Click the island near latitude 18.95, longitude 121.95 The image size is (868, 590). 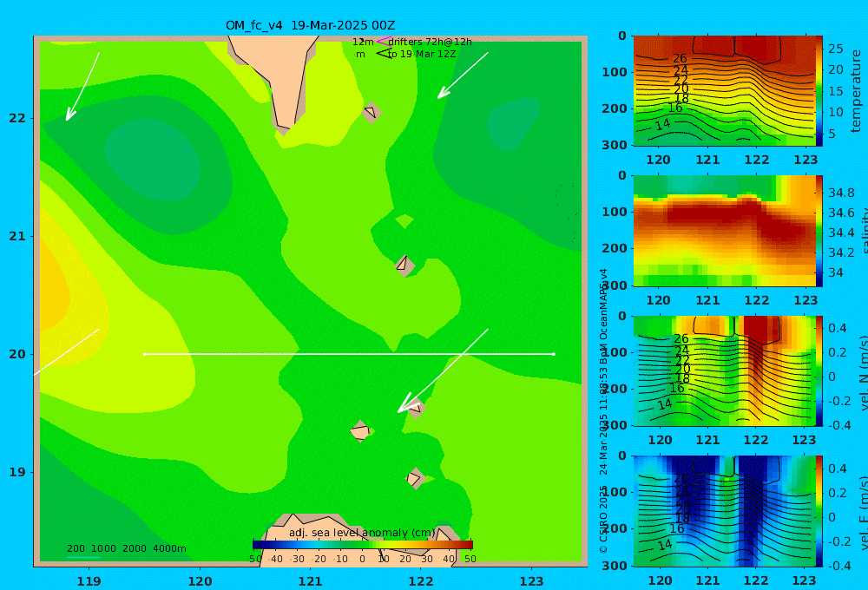(x=415, y=478)
